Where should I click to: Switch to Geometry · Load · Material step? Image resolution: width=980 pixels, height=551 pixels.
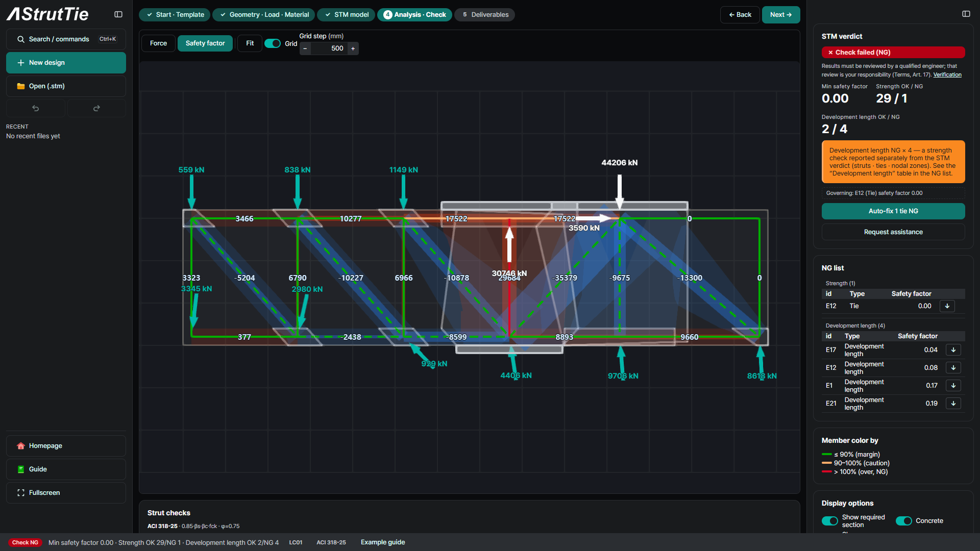tap(264, 15)
